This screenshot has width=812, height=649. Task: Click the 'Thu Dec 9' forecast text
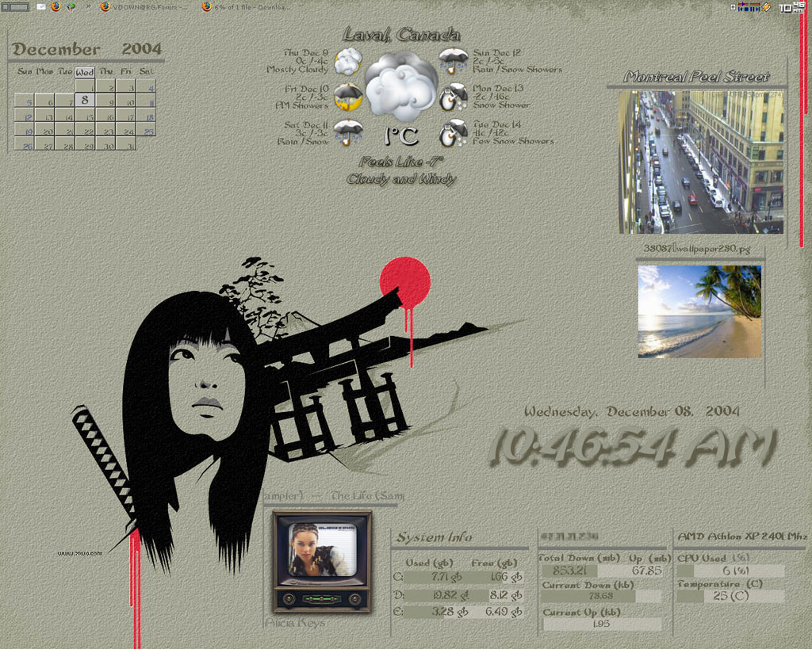coord(306,53)
